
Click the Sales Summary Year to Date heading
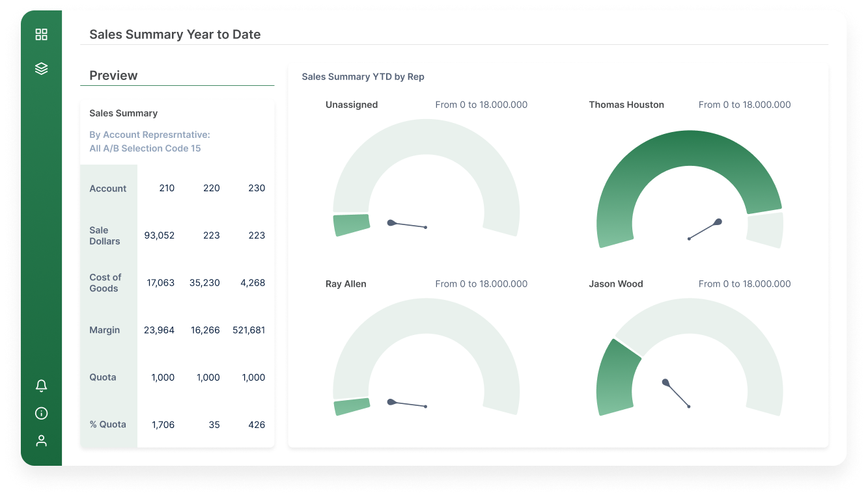(x=175, y=34)
